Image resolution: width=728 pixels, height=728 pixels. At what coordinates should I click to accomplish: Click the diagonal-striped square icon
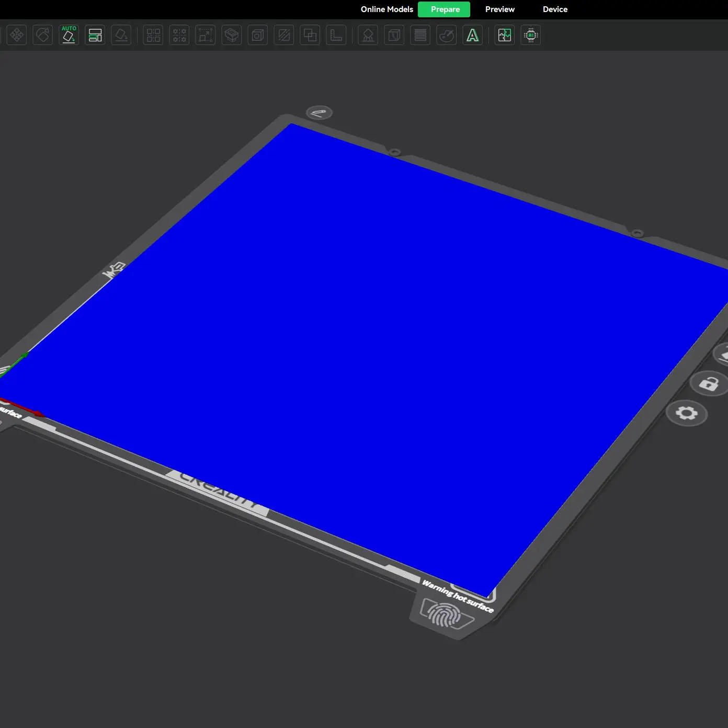(284, 35)
